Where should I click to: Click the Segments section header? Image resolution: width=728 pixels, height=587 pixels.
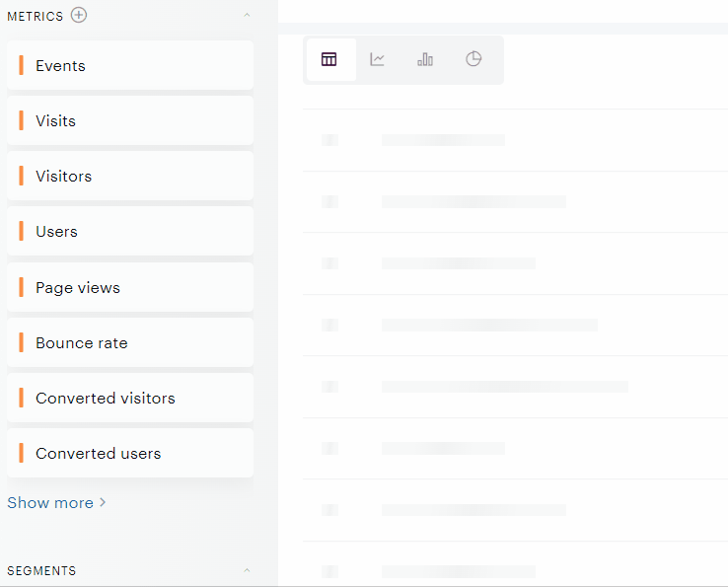[x=41, y=570]
